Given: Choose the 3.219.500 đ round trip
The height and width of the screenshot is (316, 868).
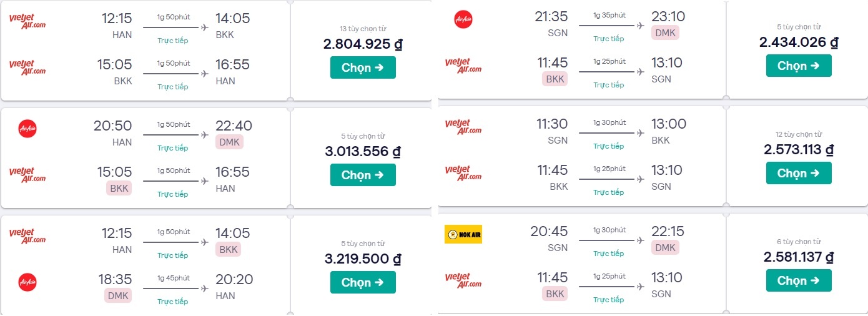Looking at the screenshot, I should (x=363, y=282).
